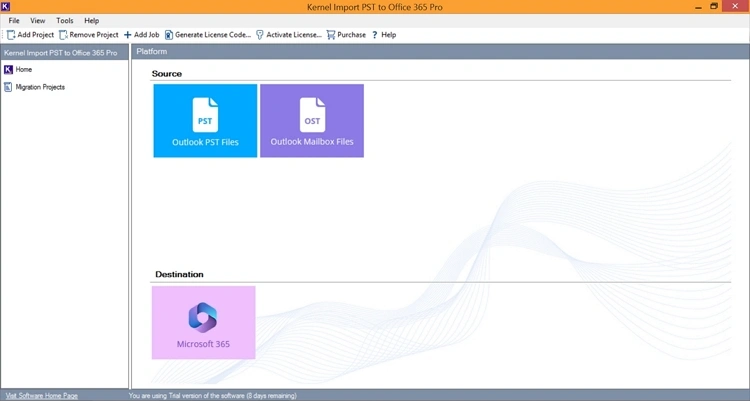Click the Add Project toolbar button
This screenshot has width=750, height=401.
(x=30, y=35)
